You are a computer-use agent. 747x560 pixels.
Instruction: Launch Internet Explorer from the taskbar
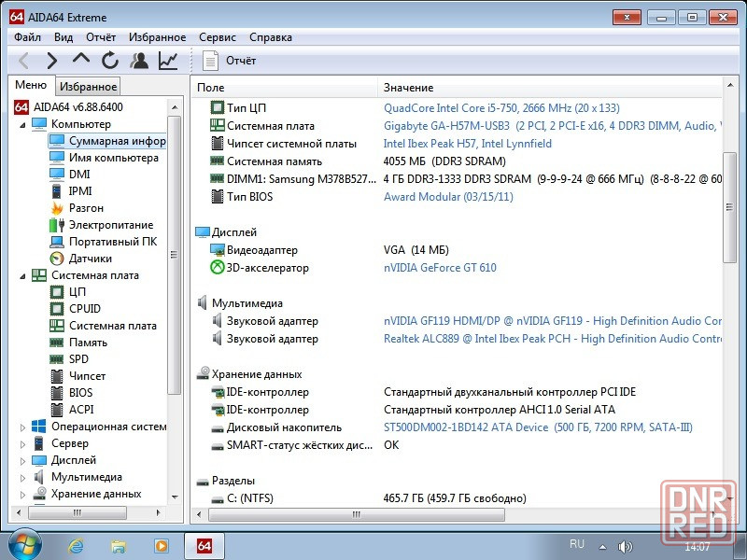(76, 546)
